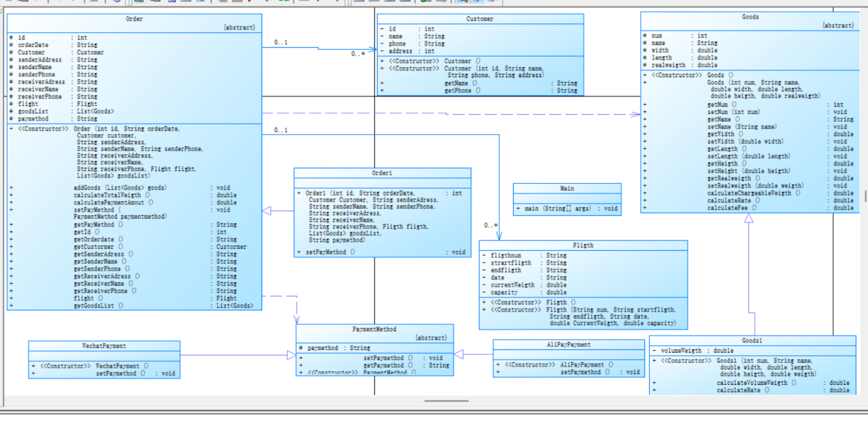Click getName operation in Customer
Image resolution: width=868 pixels, height=432 pixels.
click(x=479, y=83)
